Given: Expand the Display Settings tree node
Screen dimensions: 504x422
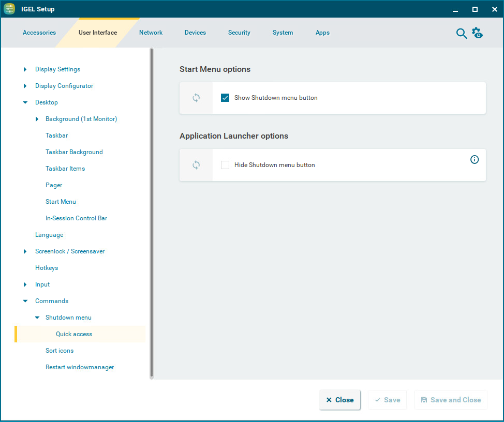Looking at the screenshot, I should 25,69.
